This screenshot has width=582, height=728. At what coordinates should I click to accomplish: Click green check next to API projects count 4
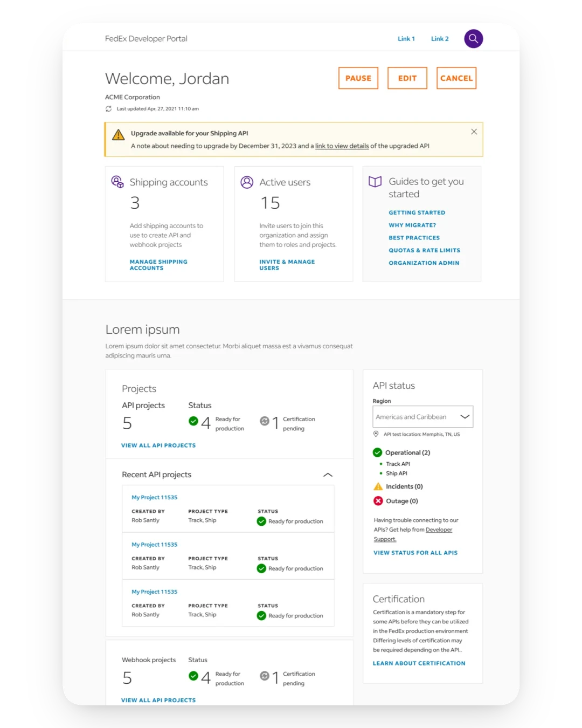click(x=193, y=421)
